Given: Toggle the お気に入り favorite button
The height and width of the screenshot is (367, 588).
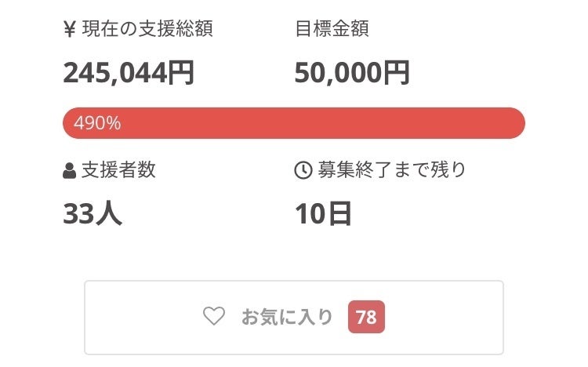Looking at the screenshot, I should click(x=293, y=317).
